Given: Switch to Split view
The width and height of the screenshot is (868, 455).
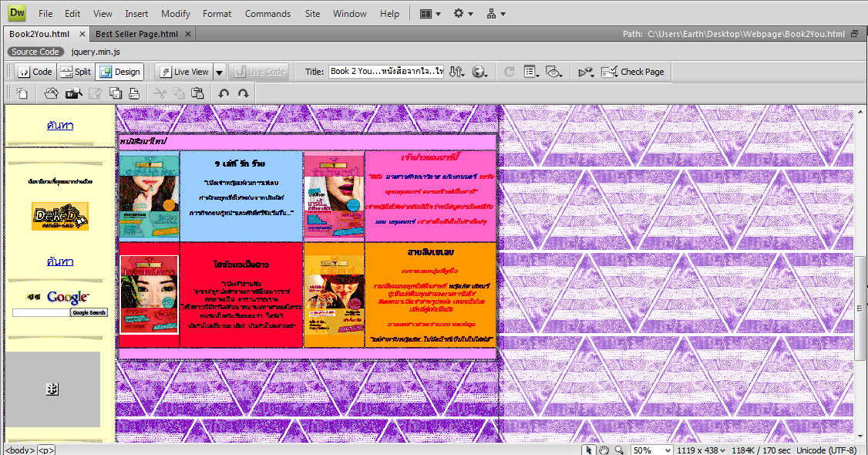Looking at the screenshot, I should (x=75, y=72).
